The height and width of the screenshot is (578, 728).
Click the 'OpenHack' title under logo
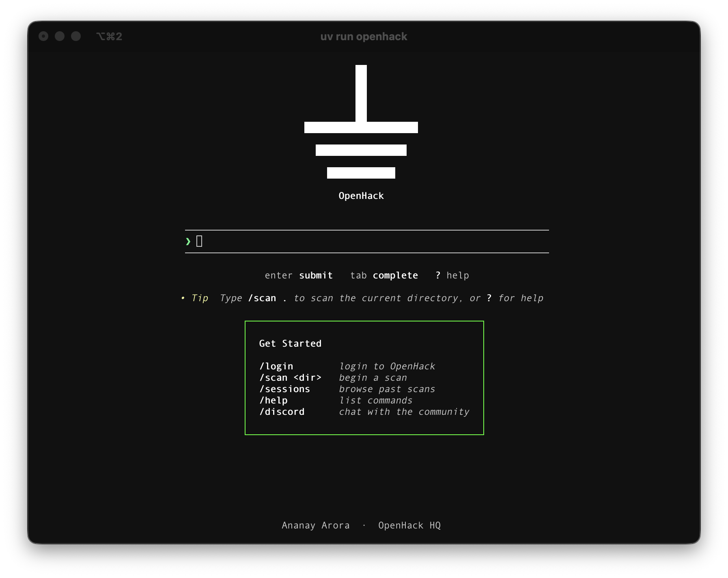(x=361, y=196)
